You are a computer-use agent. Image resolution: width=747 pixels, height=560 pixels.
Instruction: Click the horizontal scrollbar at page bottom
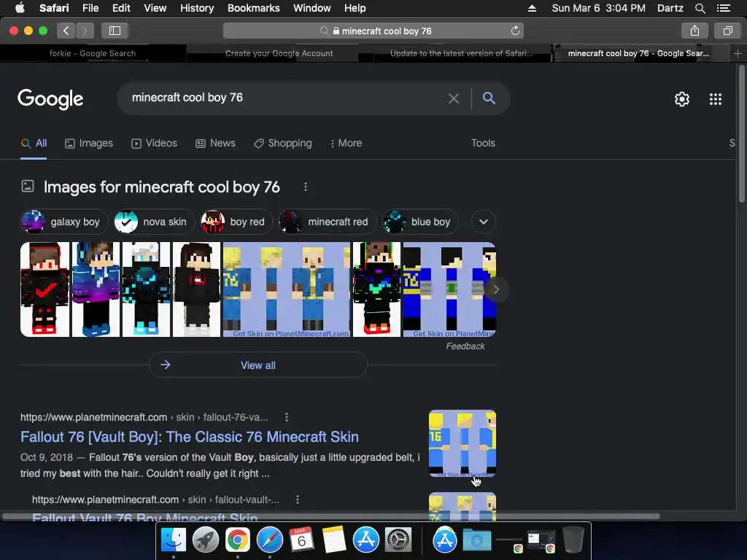[330, 516]
